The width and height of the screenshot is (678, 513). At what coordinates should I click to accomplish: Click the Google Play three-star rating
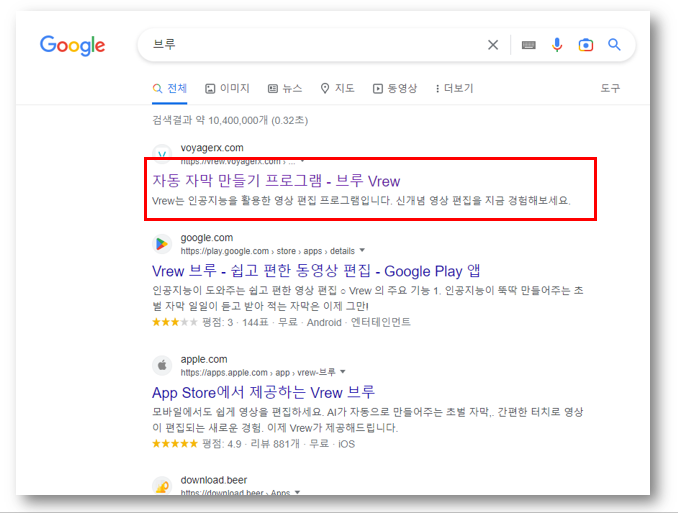coord(175,322)
